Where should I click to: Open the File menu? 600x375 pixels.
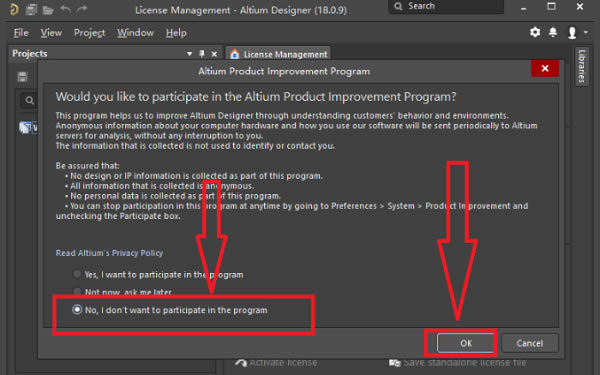pos(21,33)
